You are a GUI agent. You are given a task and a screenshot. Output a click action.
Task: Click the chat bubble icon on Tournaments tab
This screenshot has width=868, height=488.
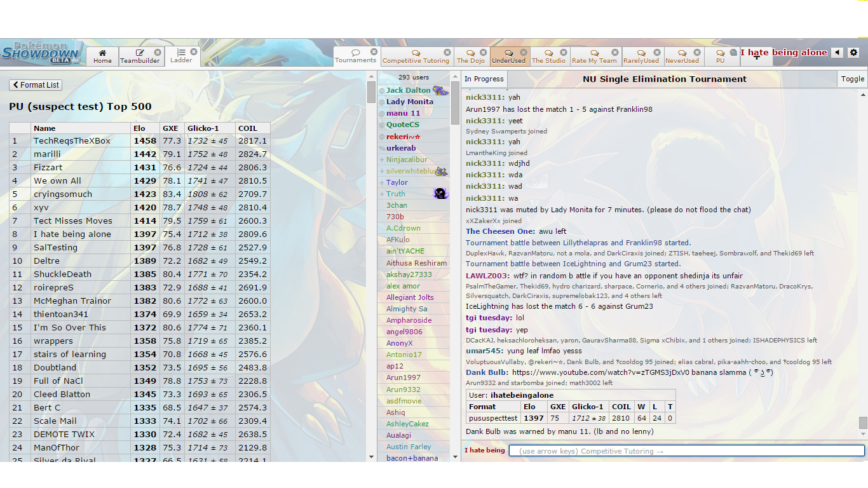point(355,51)
